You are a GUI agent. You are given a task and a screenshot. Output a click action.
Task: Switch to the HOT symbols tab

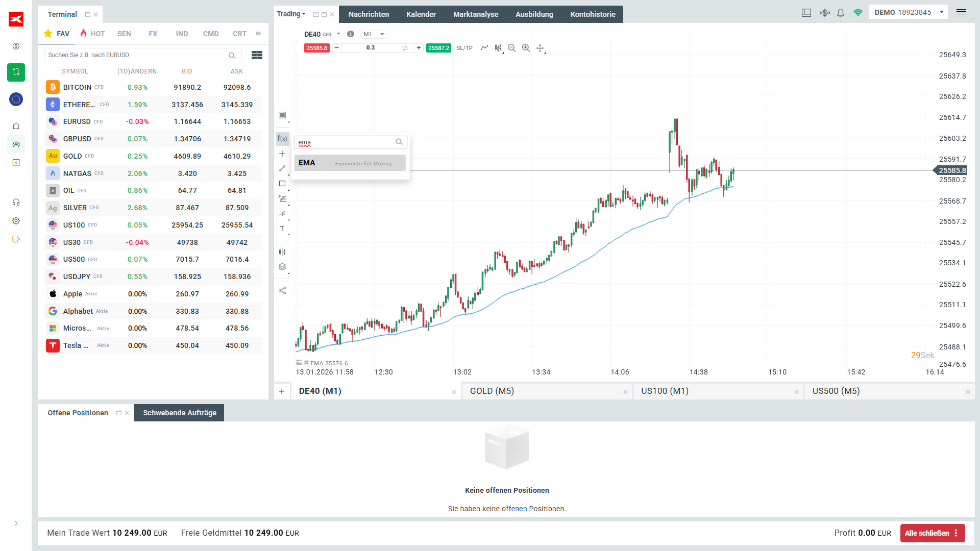tap(92, 34)
